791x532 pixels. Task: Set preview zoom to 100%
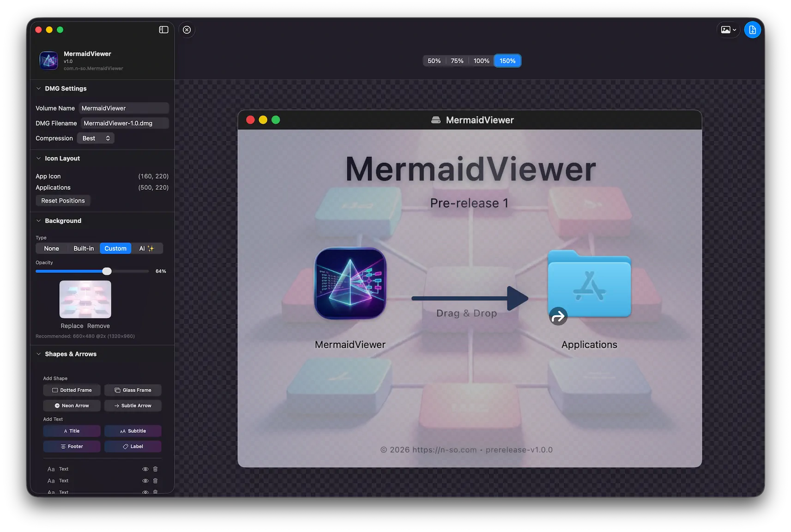(x=481, y=61)
